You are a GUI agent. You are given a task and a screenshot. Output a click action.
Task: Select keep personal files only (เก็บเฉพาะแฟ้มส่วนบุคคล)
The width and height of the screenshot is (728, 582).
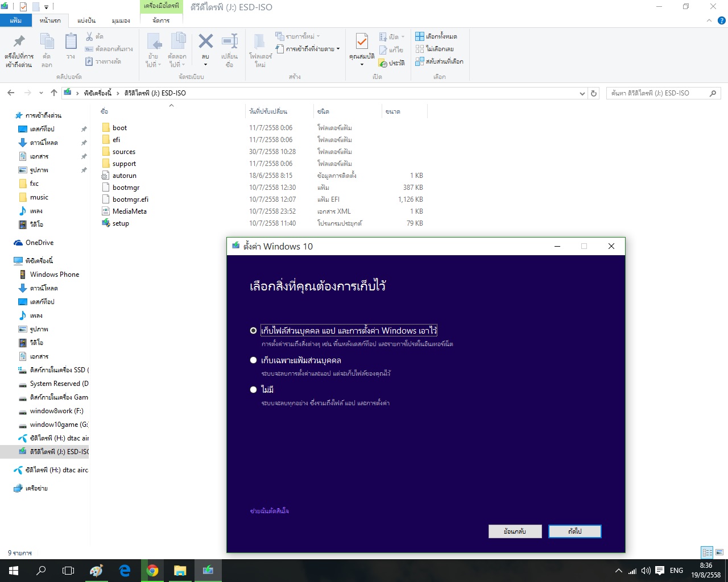click(253, 360)
